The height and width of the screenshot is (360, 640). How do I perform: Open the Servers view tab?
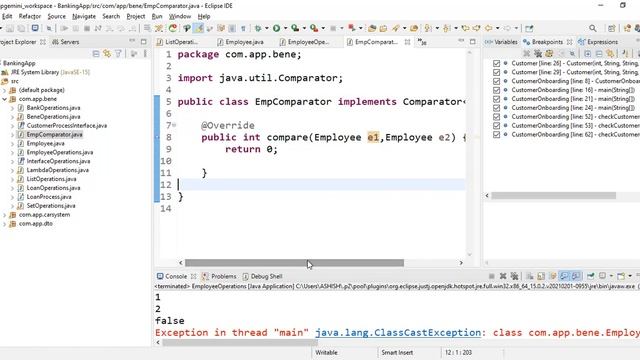click(x=66, y=42)
